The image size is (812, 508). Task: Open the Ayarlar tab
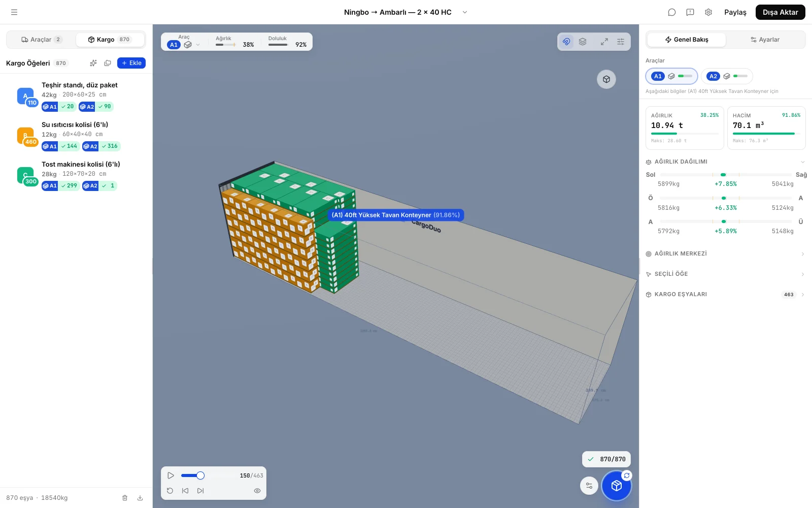pyautogui.click(x=765, y=40)
